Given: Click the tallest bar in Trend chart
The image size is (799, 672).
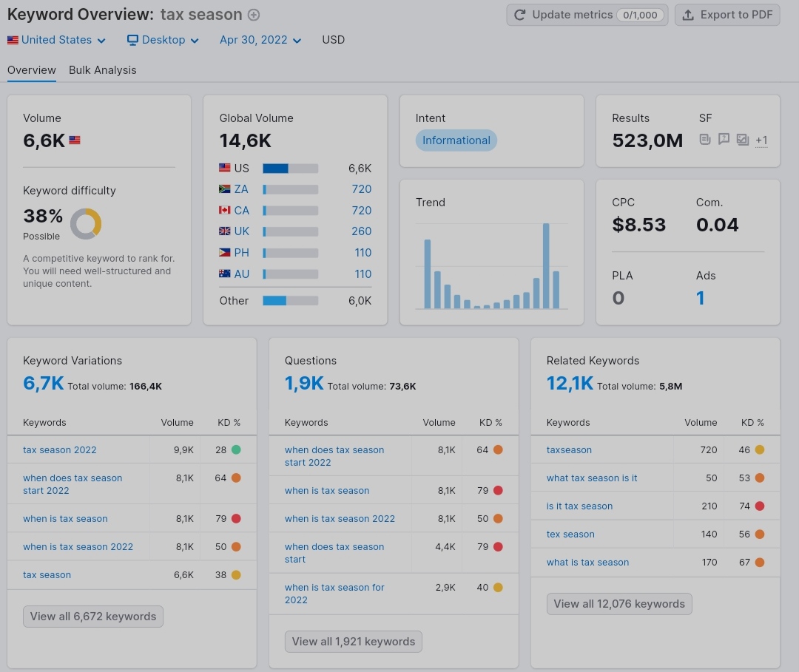Looking at the screenshot, I should tap(546, 265).
